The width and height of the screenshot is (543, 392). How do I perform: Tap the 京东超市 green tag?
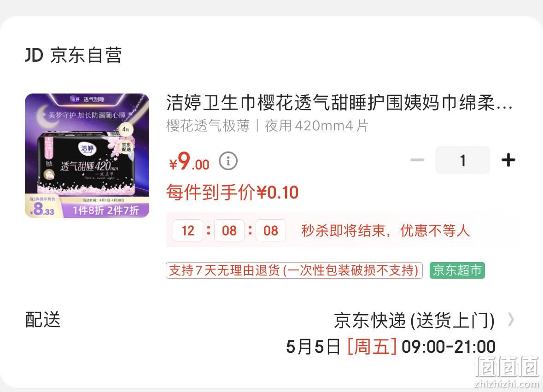click(x=457, y=270)
